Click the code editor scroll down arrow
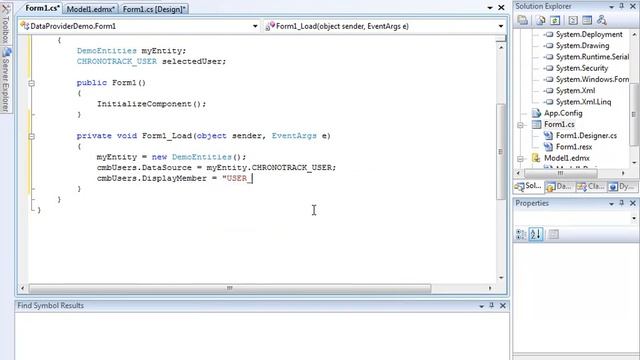Viewport: 640px width, 360px height. [501, 278]
